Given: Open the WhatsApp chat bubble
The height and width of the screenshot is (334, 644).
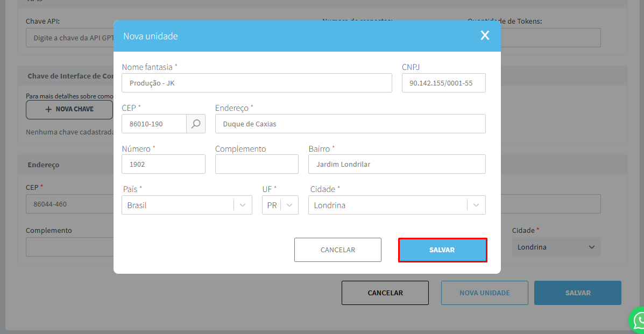Looking at the screenshot, I should [x=638, y=321].
